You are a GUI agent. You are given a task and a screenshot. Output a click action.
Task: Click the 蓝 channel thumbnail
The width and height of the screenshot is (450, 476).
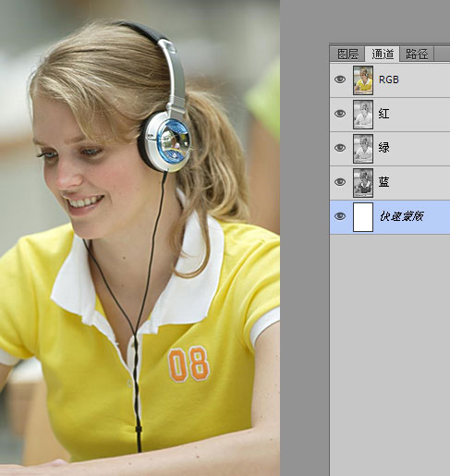(x=363, y=183)
